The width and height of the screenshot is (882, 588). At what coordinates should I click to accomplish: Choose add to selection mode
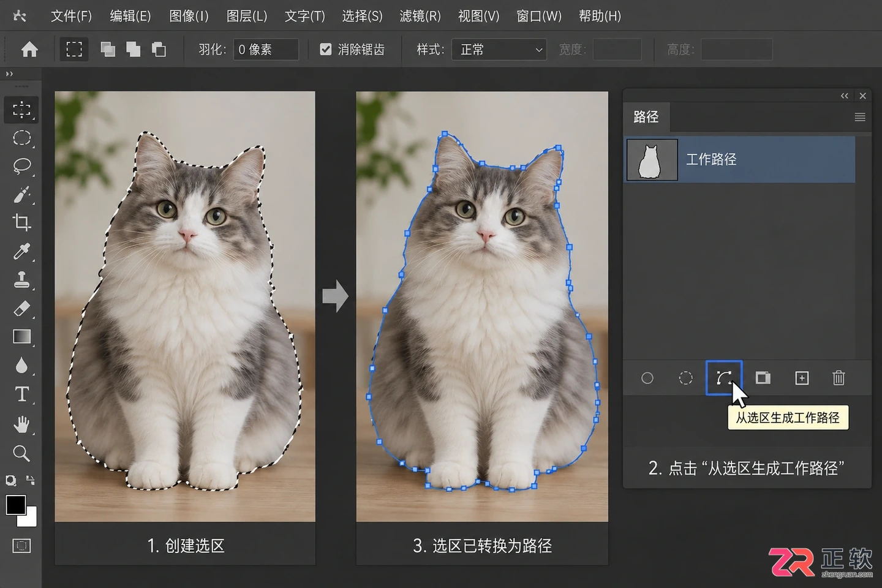pyautogui.click(x=108, y=50)
